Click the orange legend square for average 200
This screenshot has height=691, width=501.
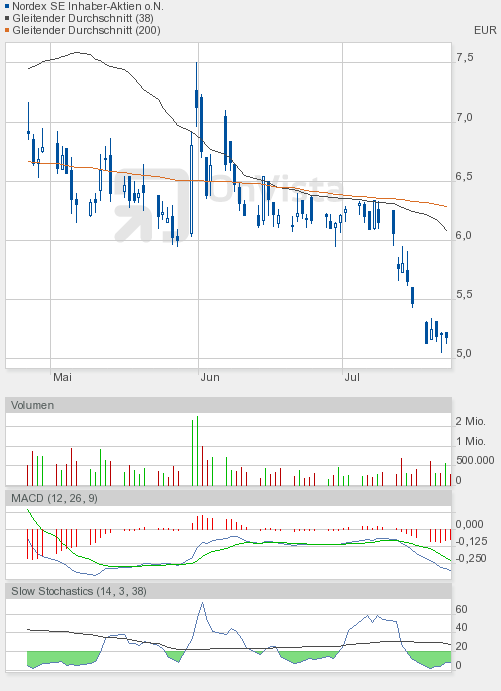coord(7,30)
